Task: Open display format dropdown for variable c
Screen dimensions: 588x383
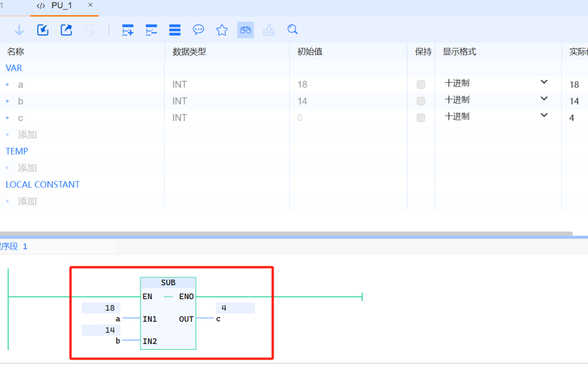Action: tap(544, 116)
